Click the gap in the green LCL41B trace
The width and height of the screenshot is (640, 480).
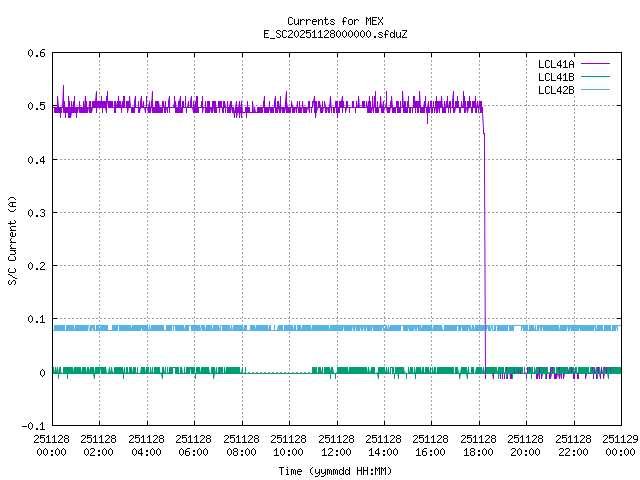click(278, 372)
